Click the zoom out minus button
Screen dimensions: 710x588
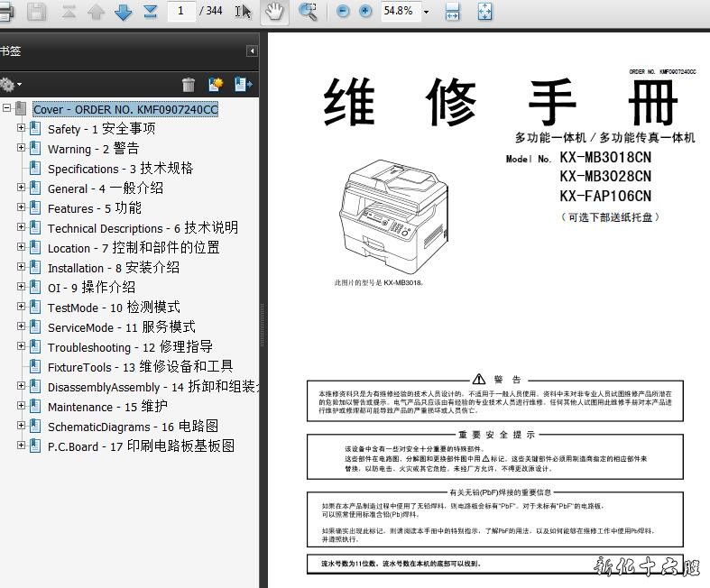click(343, 12)
